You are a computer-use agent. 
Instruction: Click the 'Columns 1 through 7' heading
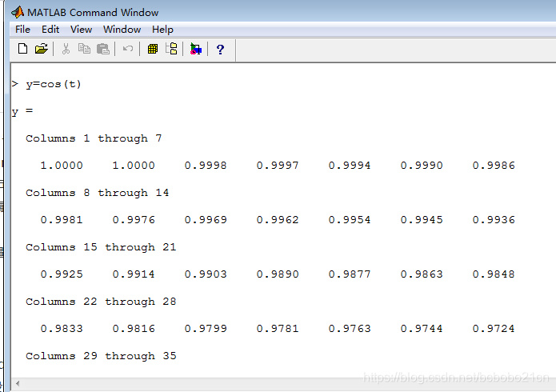tap(94, 138)
